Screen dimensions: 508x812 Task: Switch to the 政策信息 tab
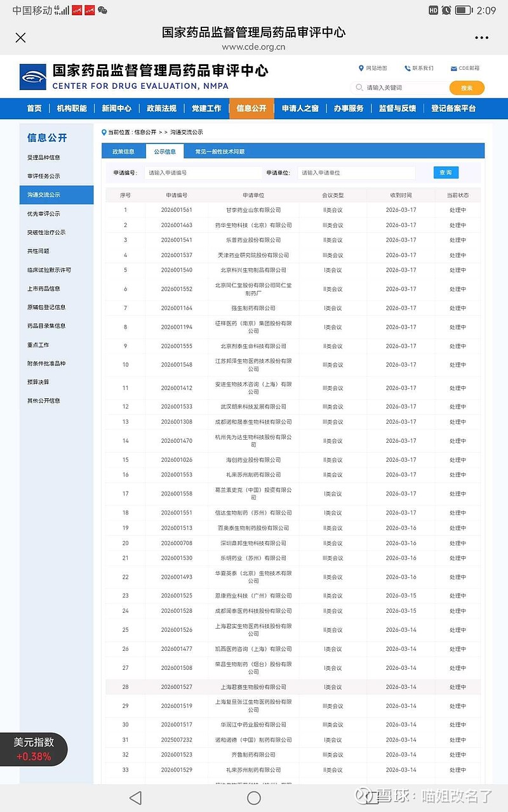click(x=124, y=152)
